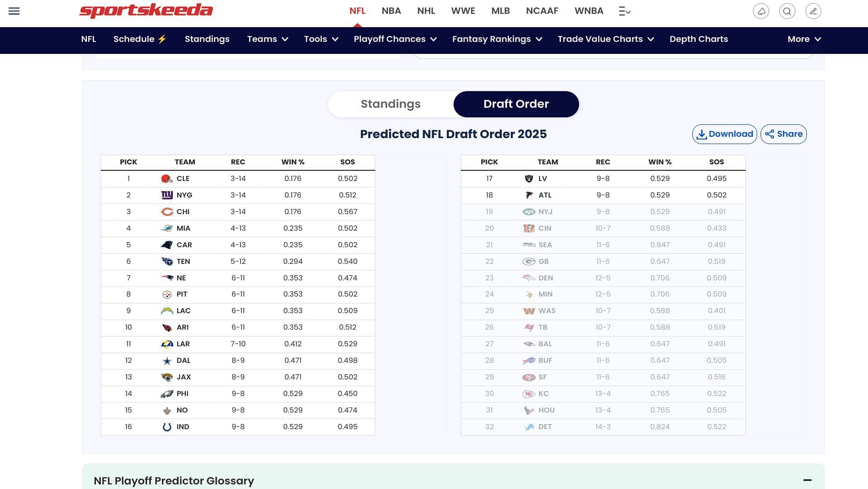Open the hamburger side menu
The width and height of the screenshot is (868, 489).
[14, 11]
